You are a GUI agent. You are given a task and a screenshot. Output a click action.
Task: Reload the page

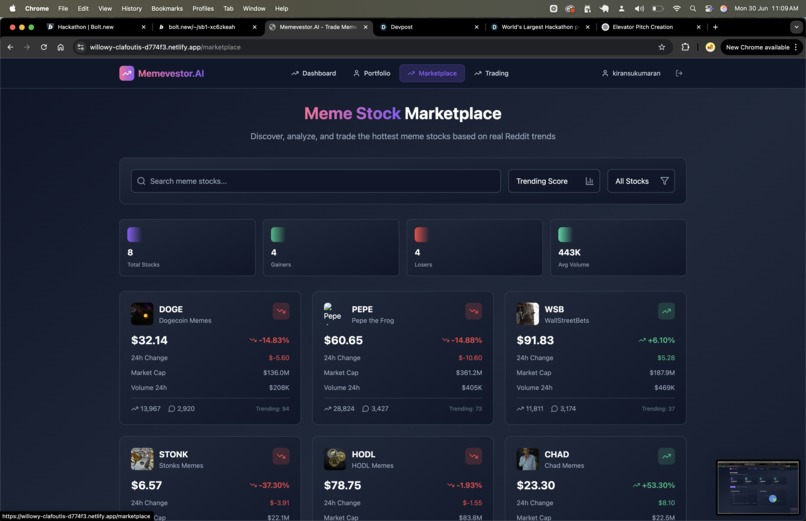point(44,47)
